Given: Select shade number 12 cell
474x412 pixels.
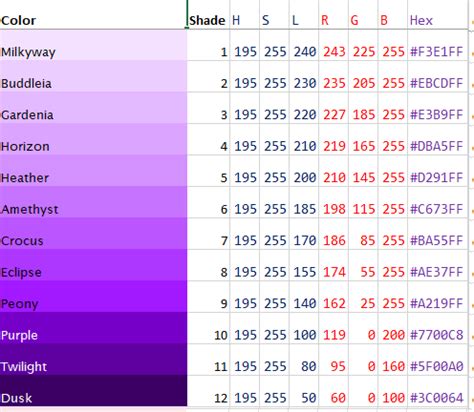Looking at the screenshot, I should click(x=208, y=390).
